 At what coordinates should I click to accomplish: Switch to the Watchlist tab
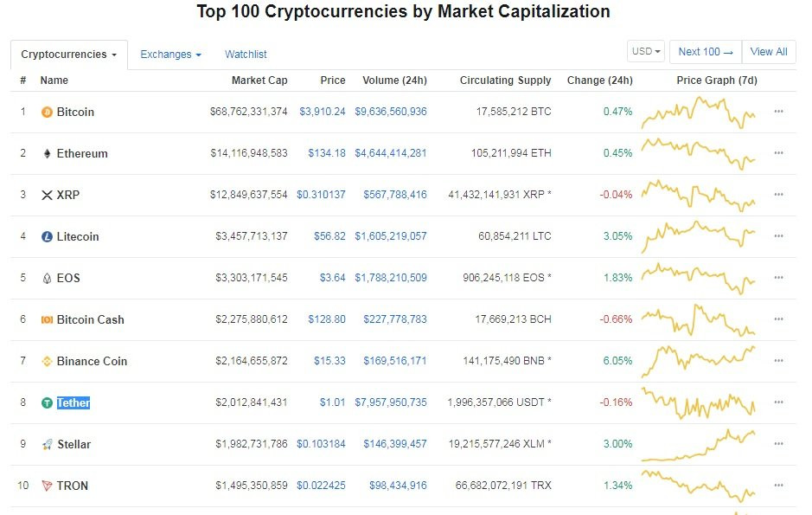(246, 55)
